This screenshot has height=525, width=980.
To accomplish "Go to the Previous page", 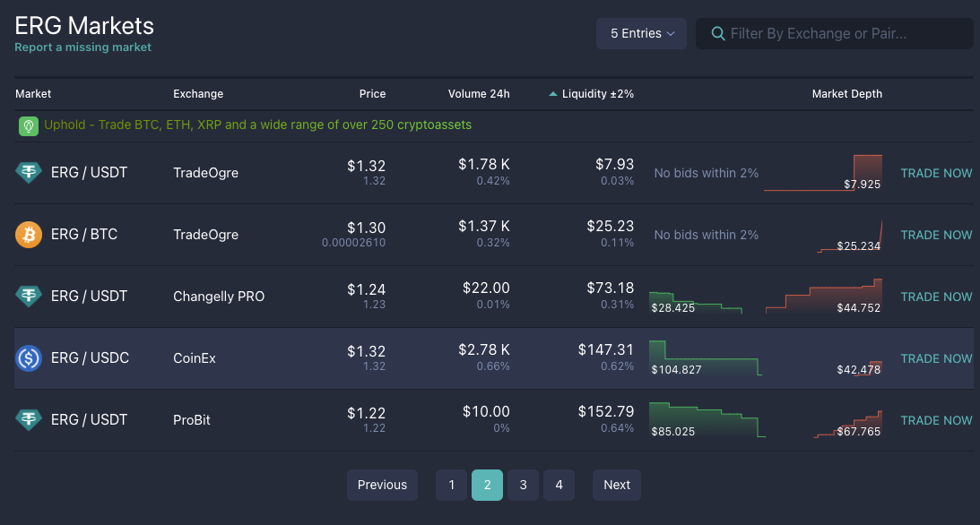I will click(383, 485).
